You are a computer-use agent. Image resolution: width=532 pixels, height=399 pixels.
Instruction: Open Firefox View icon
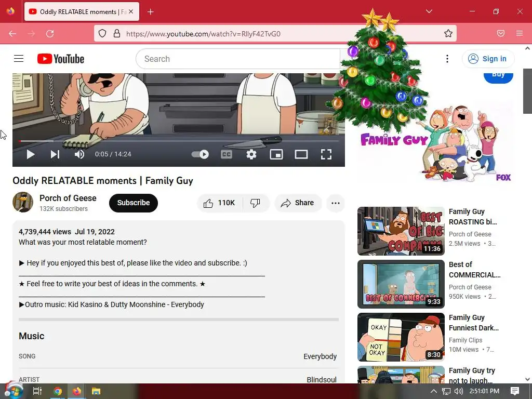pyautogui.click(x=10, y=11)
